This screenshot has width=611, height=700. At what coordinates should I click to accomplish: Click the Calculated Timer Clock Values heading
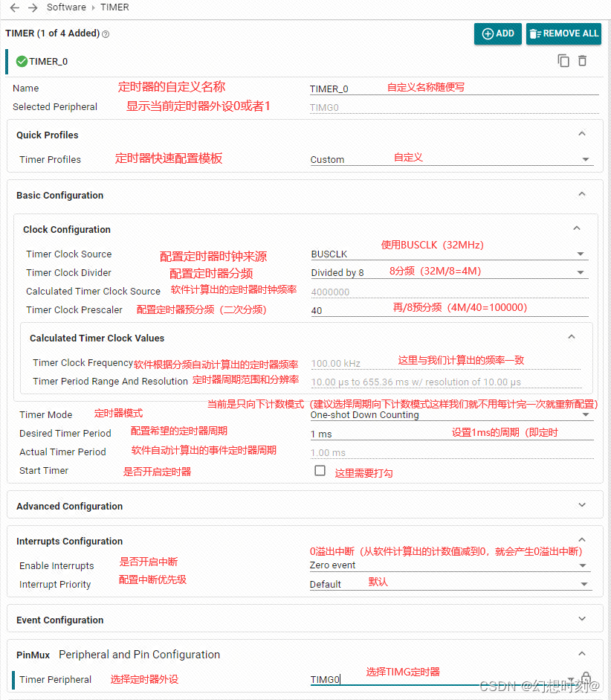[x=97, y=338]
